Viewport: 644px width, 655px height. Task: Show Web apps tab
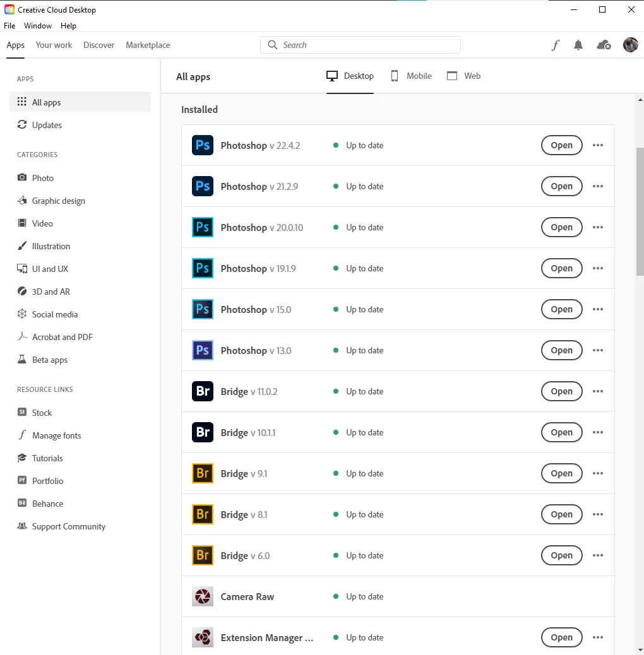click(464, 76)
